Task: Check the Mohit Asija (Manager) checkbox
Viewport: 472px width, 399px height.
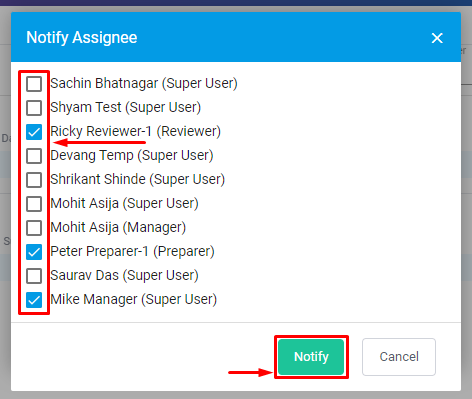Action: pyautogui.click(x=34, y=228)
